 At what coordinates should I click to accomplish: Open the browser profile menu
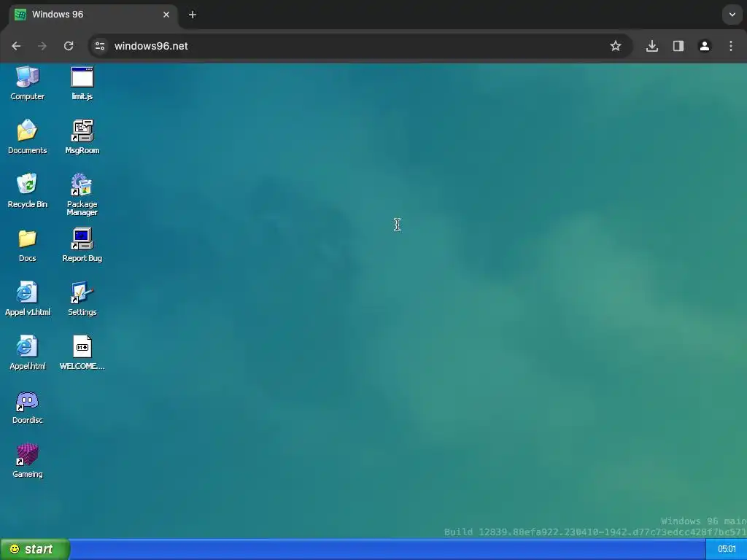tap(705, 46)
